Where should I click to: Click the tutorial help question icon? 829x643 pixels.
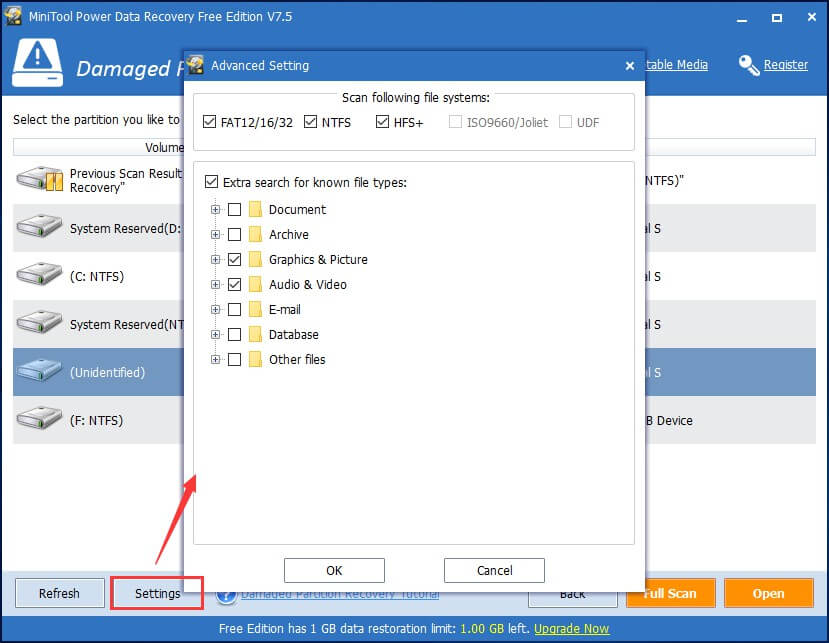(226, 597)
